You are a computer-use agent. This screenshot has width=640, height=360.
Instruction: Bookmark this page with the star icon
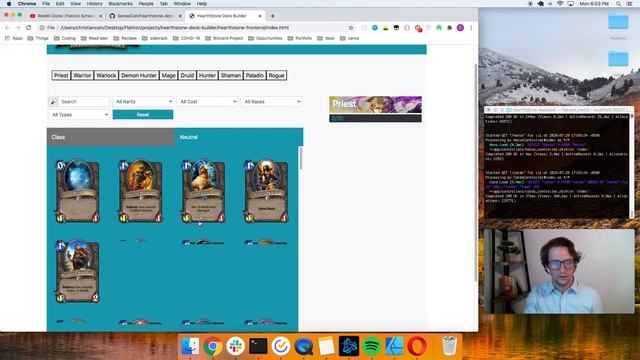coord(351,28)
